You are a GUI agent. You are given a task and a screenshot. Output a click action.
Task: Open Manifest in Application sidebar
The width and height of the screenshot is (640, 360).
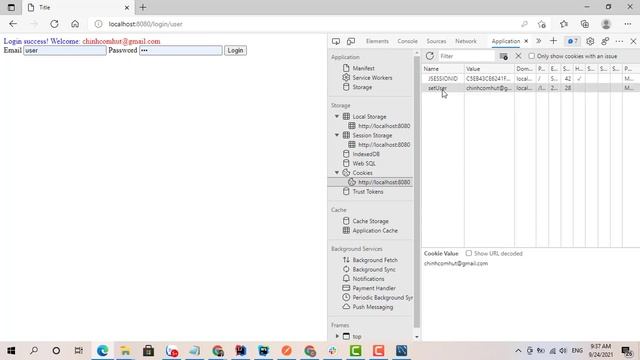363,68
